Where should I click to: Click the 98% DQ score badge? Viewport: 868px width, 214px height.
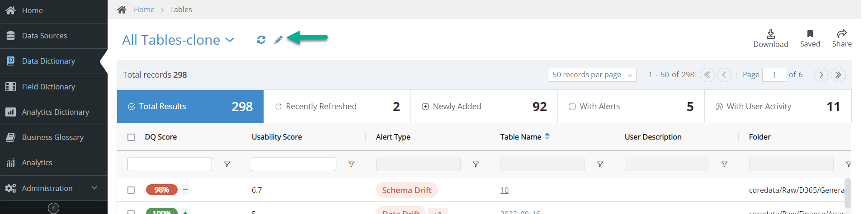click(x=162, y=190)
